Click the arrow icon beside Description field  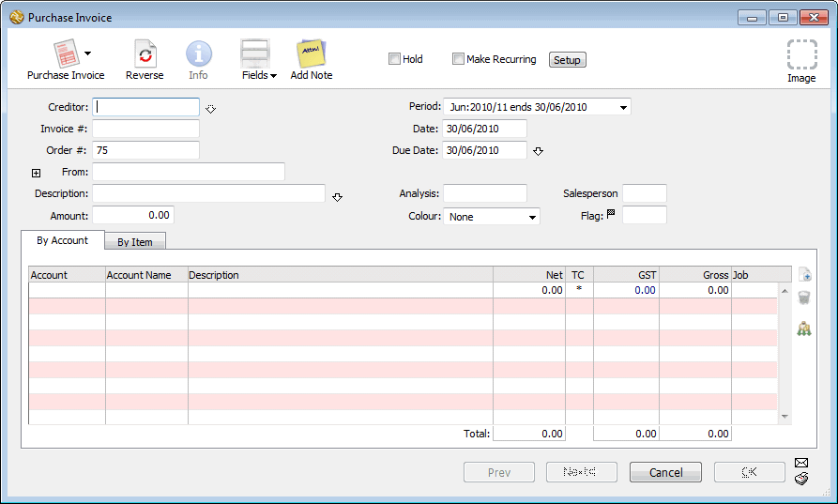pos(337,197)
